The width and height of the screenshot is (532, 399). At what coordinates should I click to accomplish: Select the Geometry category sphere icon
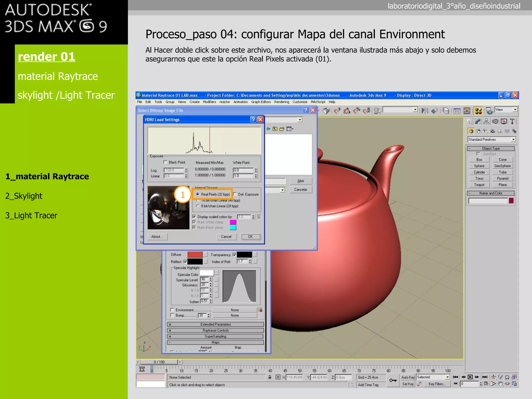pos(471,131)
